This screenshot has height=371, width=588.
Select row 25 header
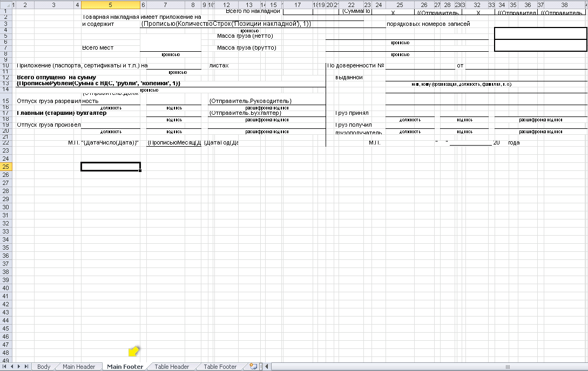pyautogui.click(x=5, y=167)
